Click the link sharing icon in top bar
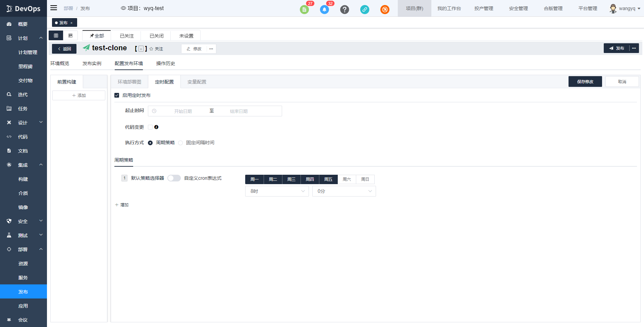Image resolution: width=644 pixels, height=327 pixels. [365, 9]
